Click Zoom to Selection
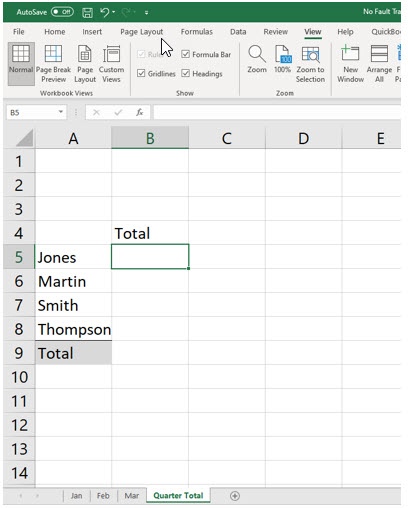408x508 pixels. click(x=310, y=64)
